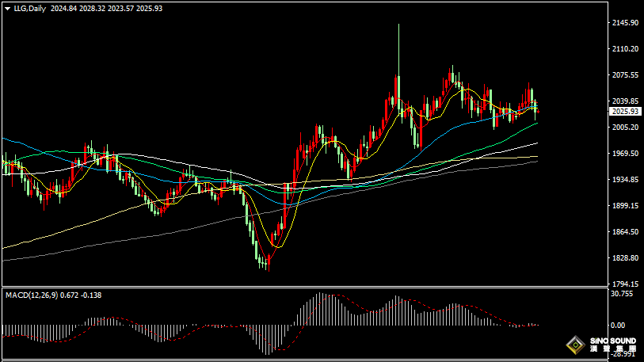
Task: Click the 1794.15 price axis label
Action: click(x=625, y=284)
